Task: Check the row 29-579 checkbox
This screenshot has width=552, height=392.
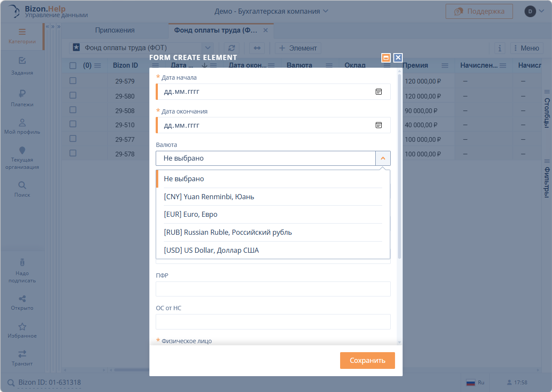Action: point(73,81)
